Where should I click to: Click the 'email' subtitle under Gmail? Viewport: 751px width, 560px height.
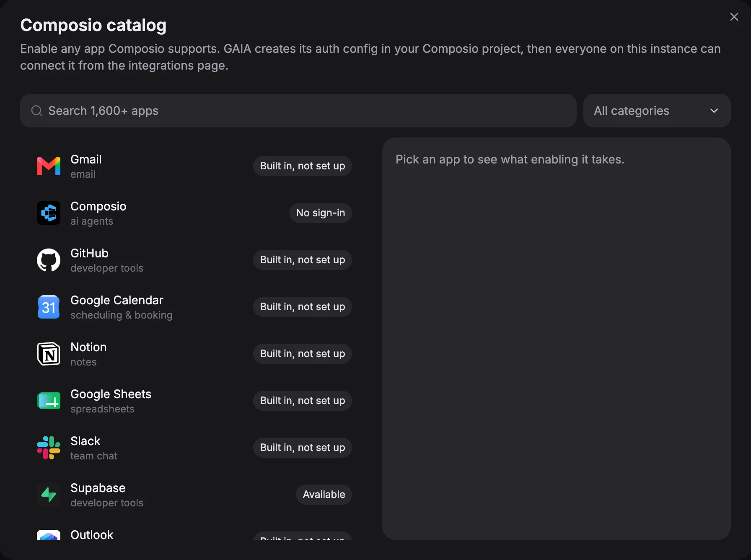click(x=83, y=174)
